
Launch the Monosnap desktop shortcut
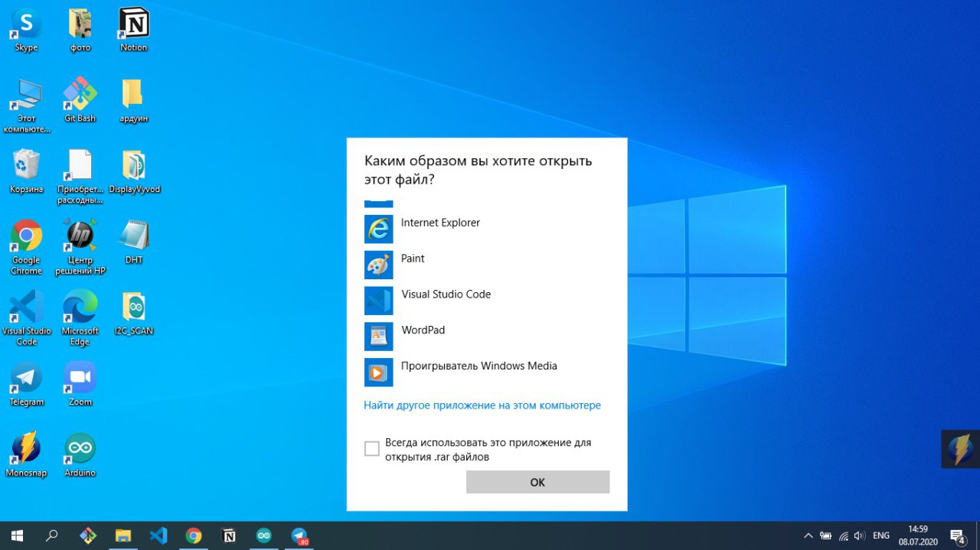pyautogui.click(x=26, y=454)
